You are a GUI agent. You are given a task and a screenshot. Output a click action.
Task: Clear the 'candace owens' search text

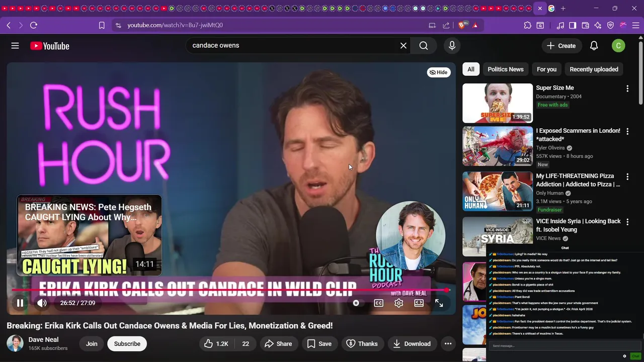(403, 46)
